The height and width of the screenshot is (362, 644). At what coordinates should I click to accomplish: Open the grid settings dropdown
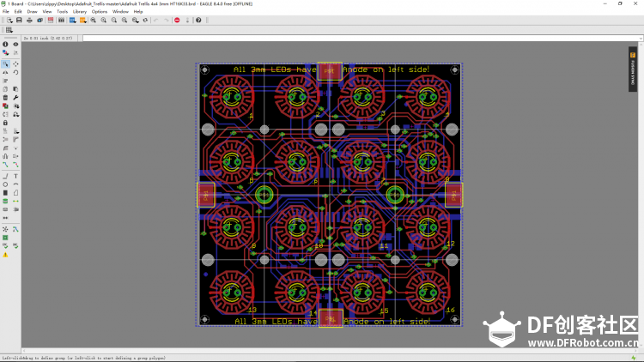click(9, 30)
